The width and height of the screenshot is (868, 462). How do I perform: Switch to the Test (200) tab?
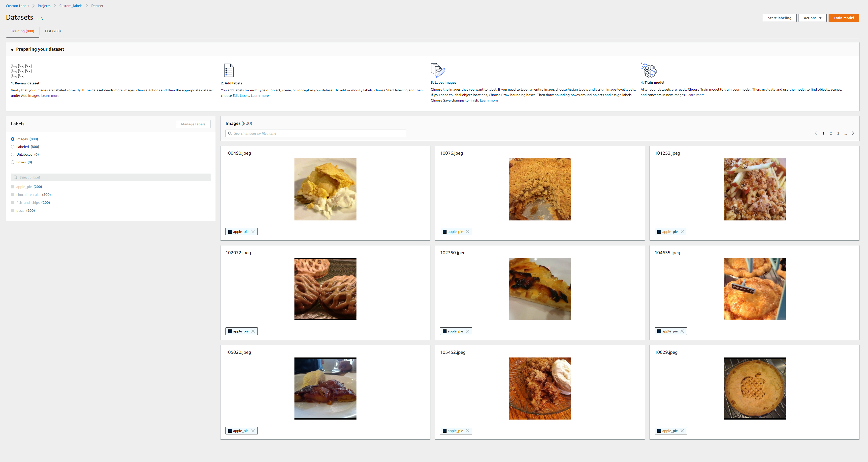53,31
